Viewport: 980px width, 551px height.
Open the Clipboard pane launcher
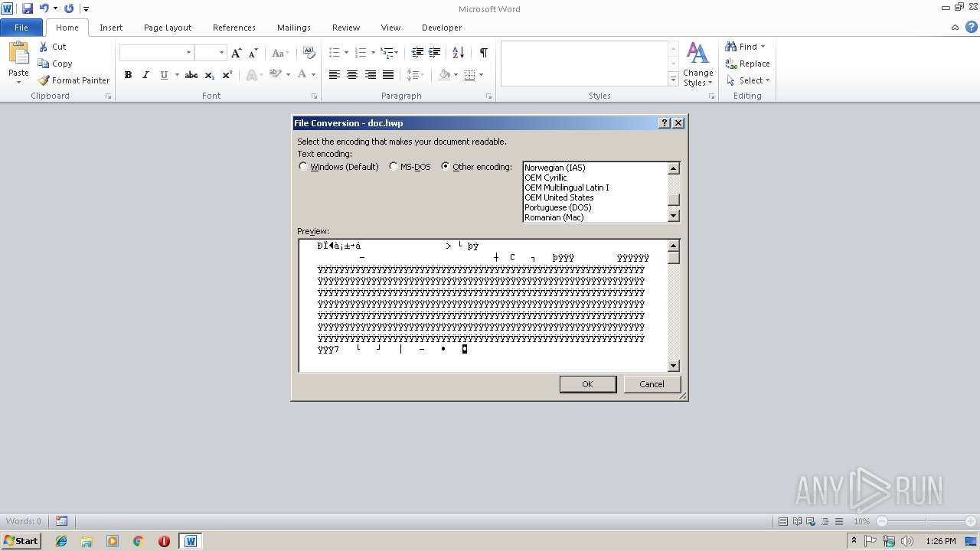point(108,96)
